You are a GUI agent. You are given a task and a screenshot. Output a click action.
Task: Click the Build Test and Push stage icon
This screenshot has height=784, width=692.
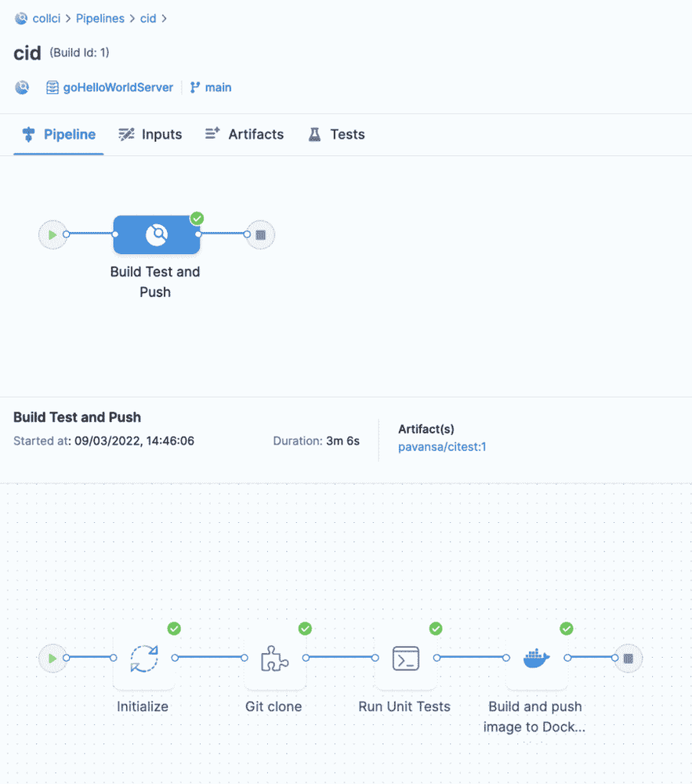coord(156,234)
